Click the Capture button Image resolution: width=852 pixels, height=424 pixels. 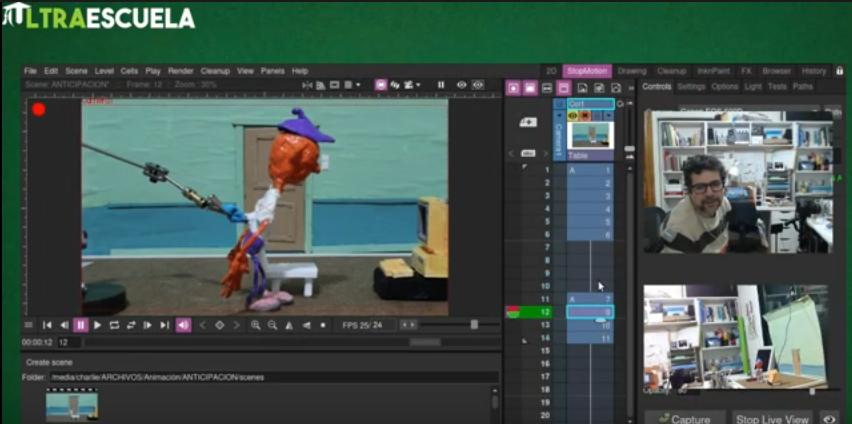click(683, 418)
